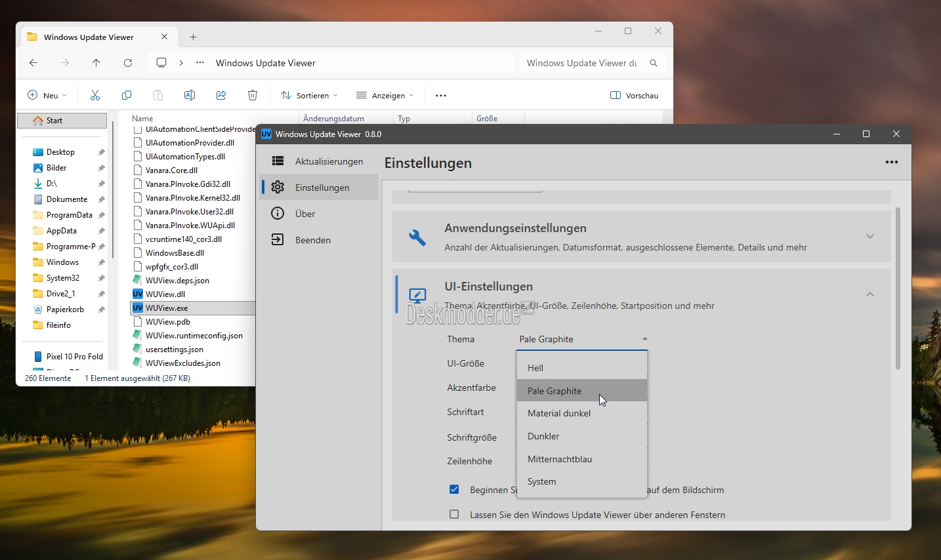Collapse the UI-Einstellungen section

[870, 294]
